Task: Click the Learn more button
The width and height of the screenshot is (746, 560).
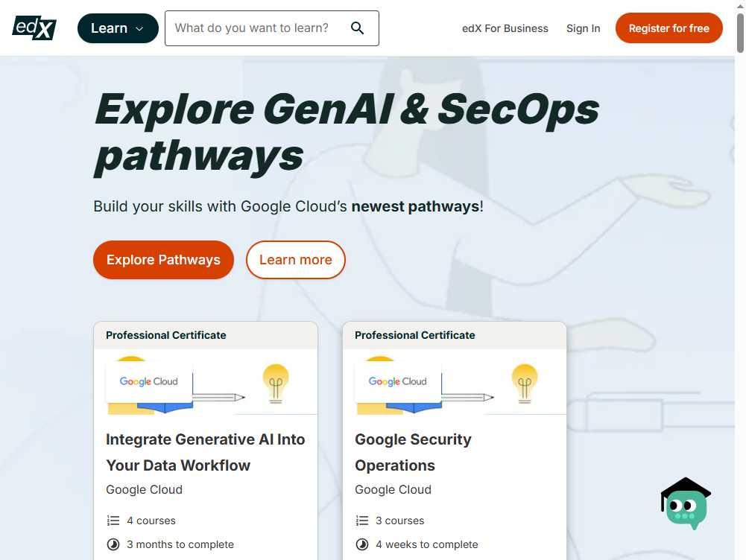Action: (x=296, y=260)
